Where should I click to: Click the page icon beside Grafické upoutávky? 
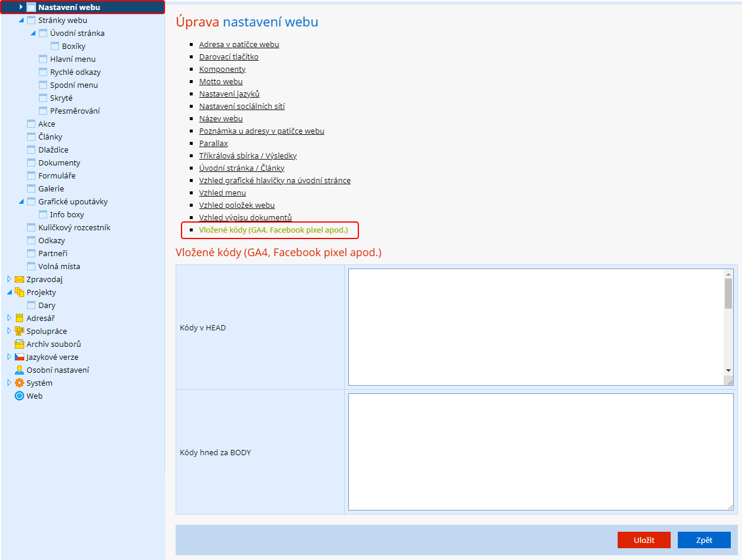point(31,201)
